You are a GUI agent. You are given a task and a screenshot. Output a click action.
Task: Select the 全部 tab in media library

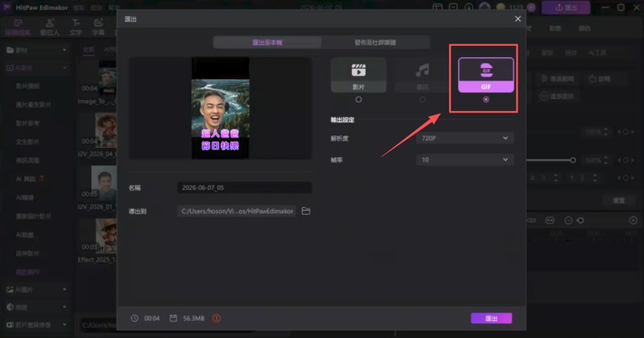89,50
